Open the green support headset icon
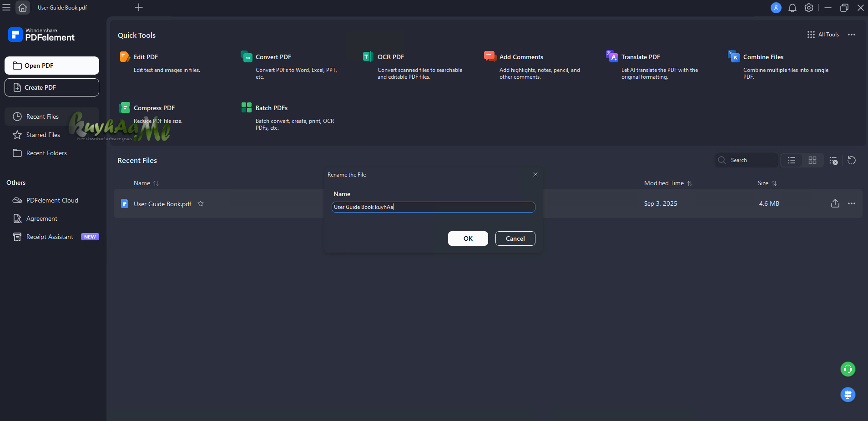The image size is (868, 421). click(848, 369)
